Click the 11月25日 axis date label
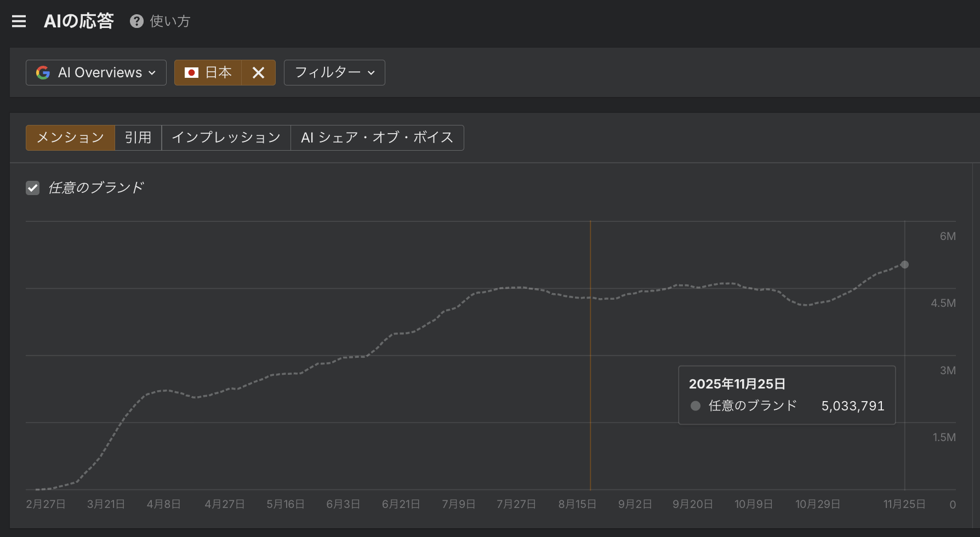 point(904,504)
